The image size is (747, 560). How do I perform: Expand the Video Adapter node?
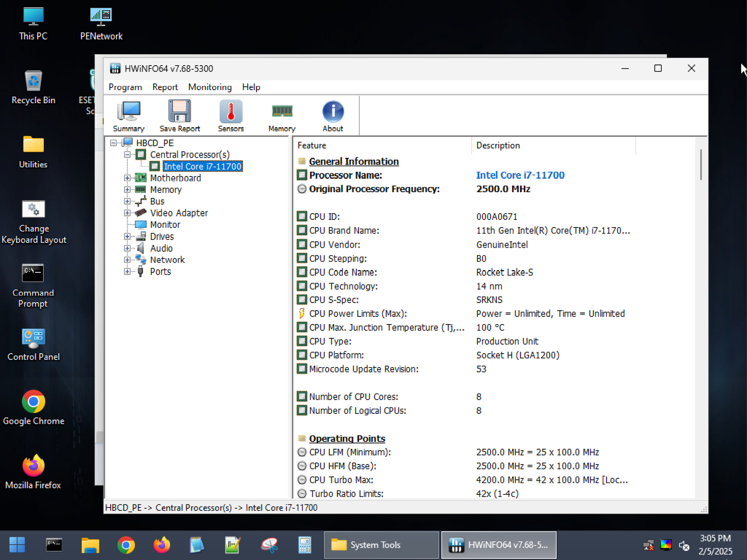tap(127, 213)
